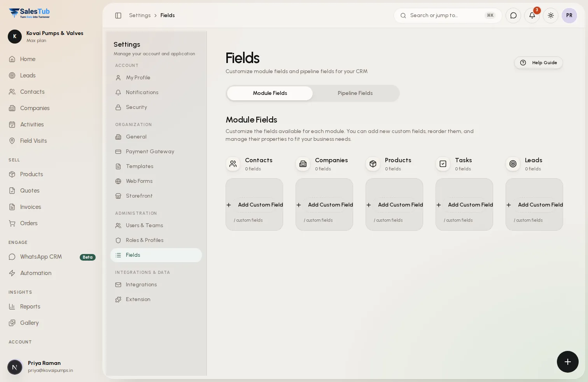Open Extension settings

[156, 300]
